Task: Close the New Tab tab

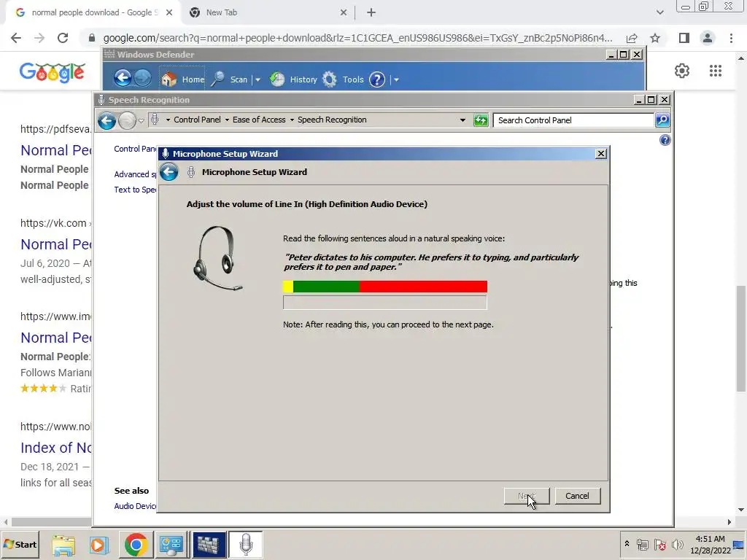Action: click(344, 13)
